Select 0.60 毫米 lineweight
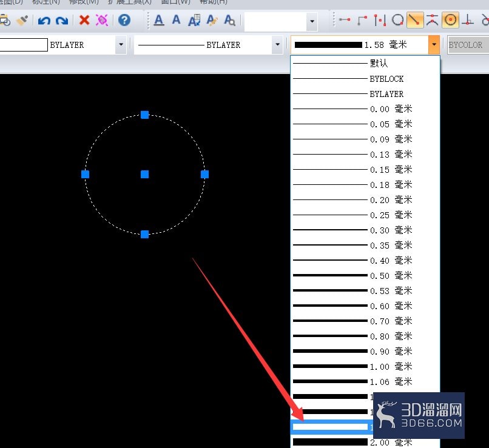Screen dimensions: 489x448 (x=365, y=306)
